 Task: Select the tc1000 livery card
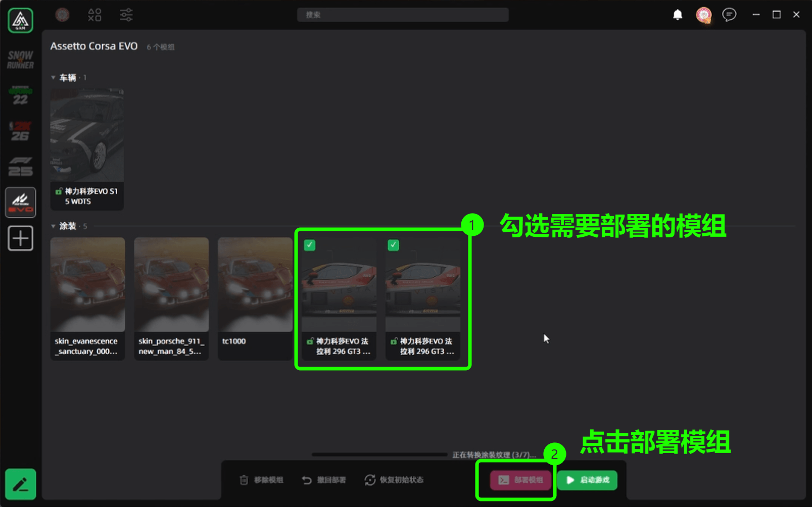[255, 298]
